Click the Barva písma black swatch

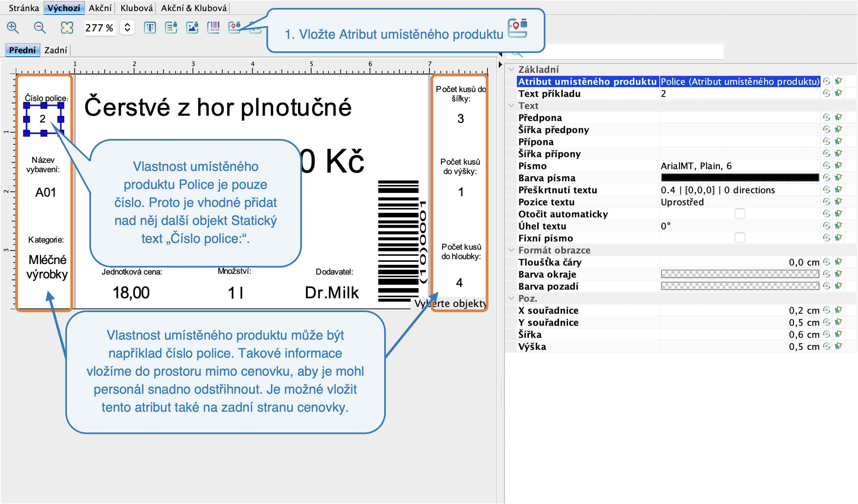[x=739, y=177]
